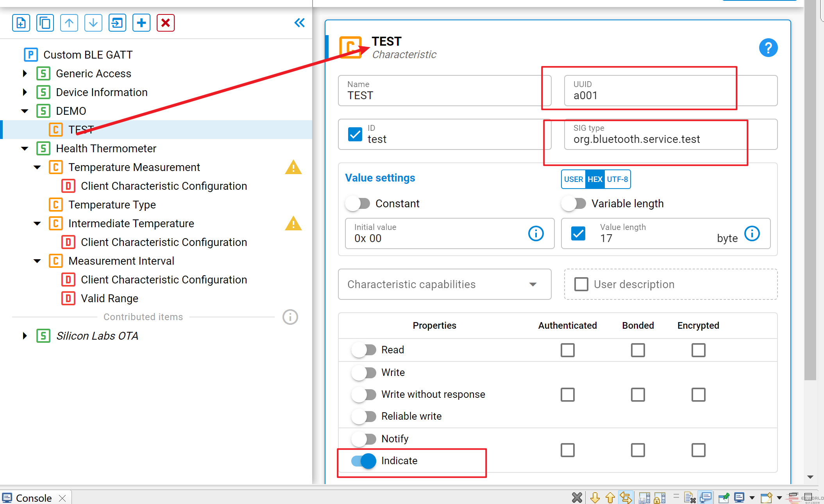This screenshot has height=504, width=824.
Task: Collapse the Health Thermometer service
Action: 25,148
